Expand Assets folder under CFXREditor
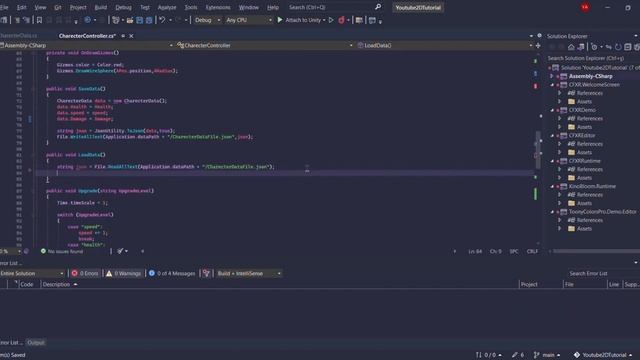This screenshot has height=360, width=640. click(560, 152)
